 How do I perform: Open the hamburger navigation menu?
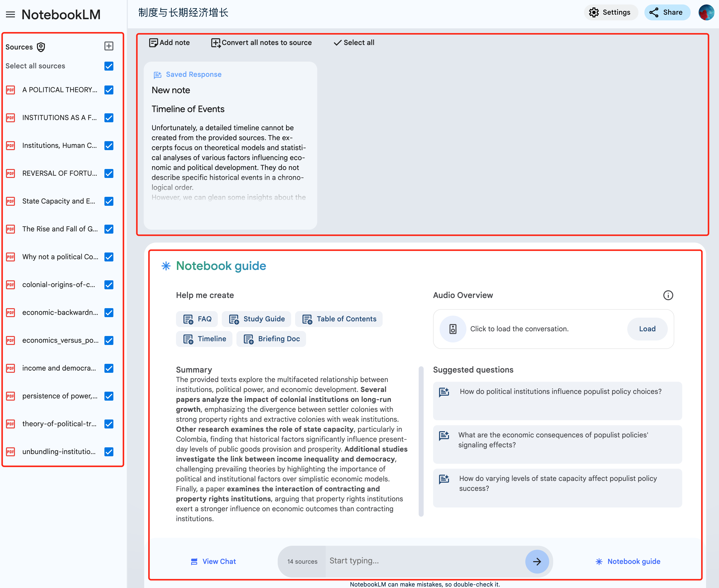click(10, 15)
